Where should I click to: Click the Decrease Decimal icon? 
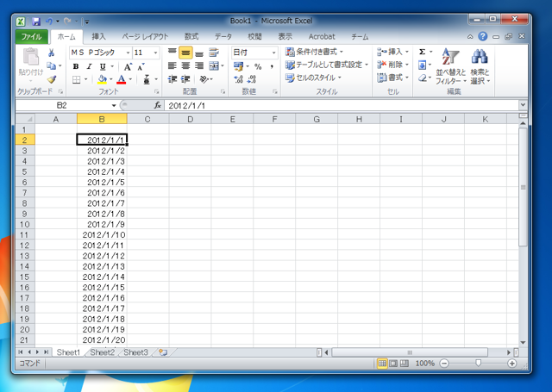[x=251, y=79]
